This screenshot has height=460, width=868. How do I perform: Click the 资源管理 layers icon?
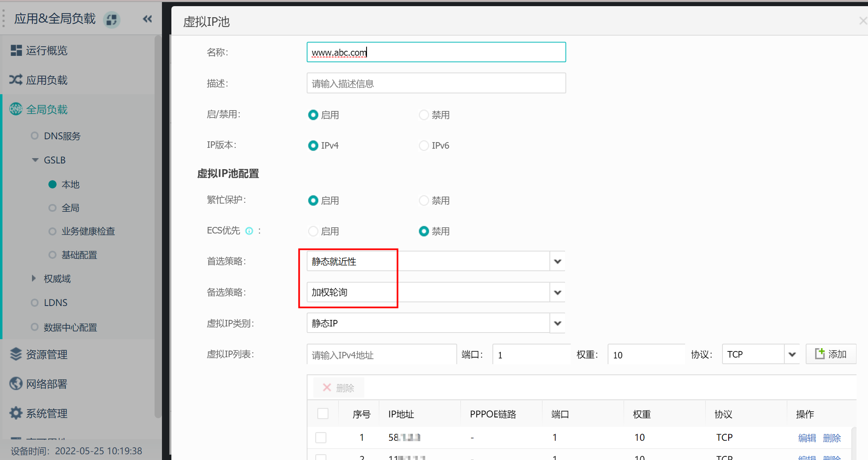pos(16,354)
